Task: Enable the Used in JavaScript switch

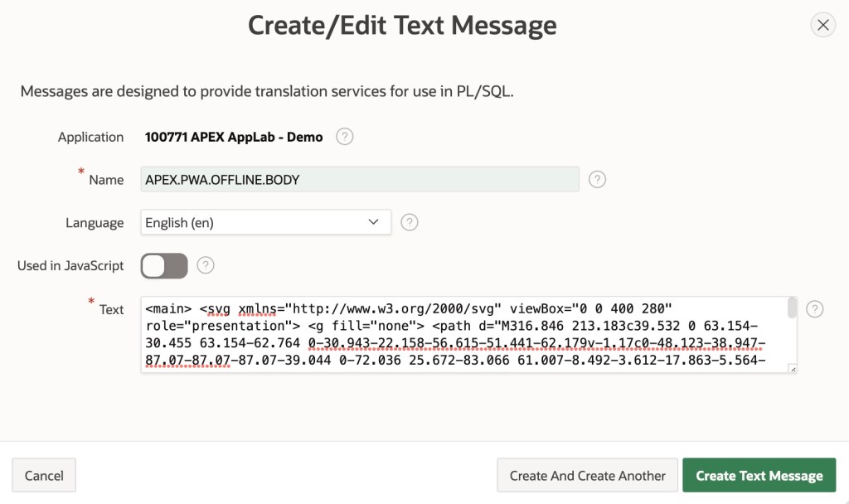Action: point(164,265)
